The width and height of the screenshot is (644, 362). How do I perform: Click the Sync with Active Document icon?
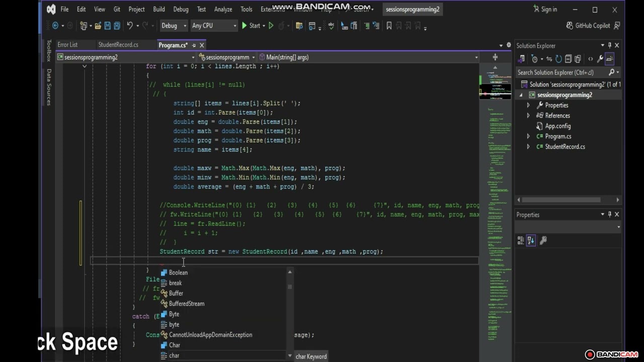[x=549, y=59]
